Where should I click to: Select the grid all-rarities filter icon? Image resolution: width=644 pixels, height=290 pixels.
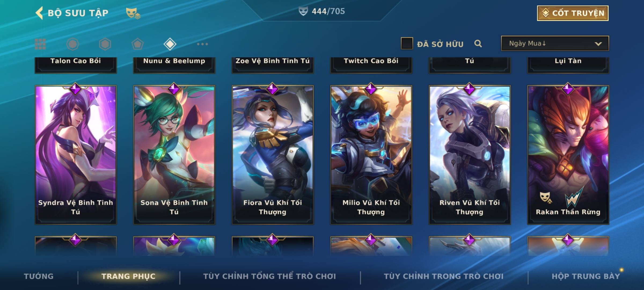[40, 44]
